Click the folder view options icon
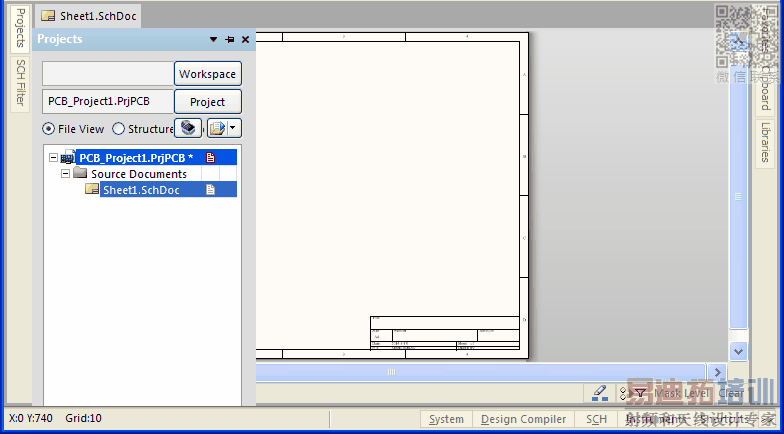The width and height of the screenshot is (784, 434). pyautogui.click(x=217, y=128)
